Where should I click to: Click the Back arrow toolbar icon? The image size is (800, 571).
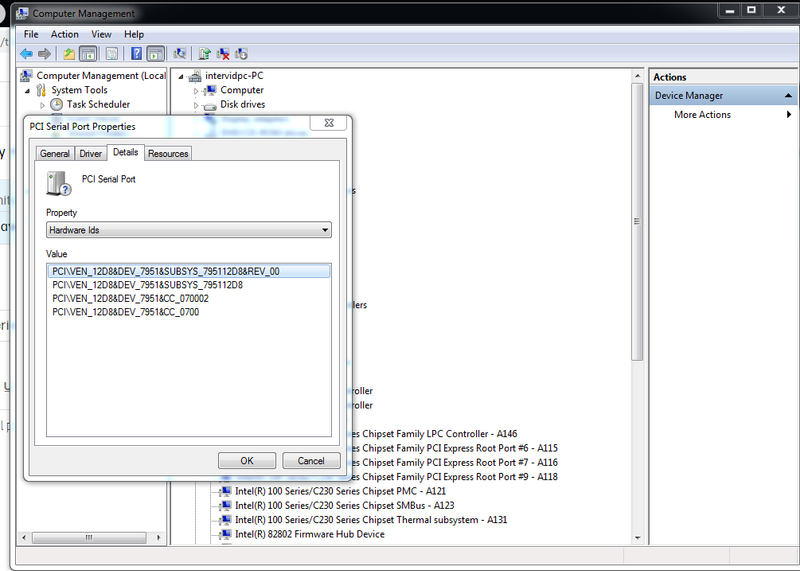[x=26, y=54]
